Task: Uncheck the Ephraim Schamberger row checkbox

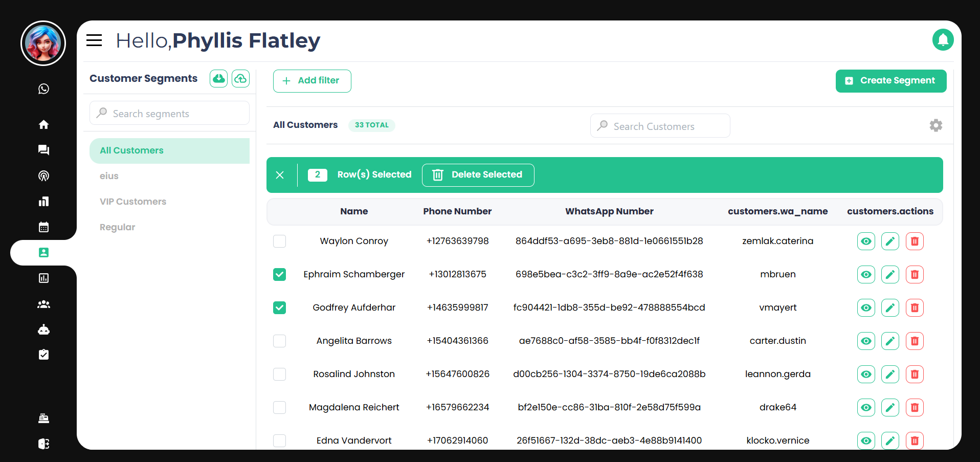Action: pos(279,274)
